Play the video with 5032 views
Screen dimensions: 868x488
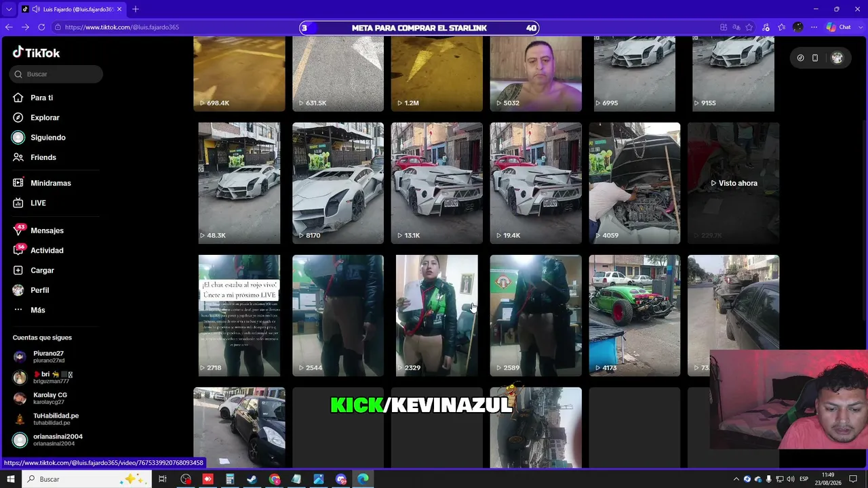[x=536, y=73]
